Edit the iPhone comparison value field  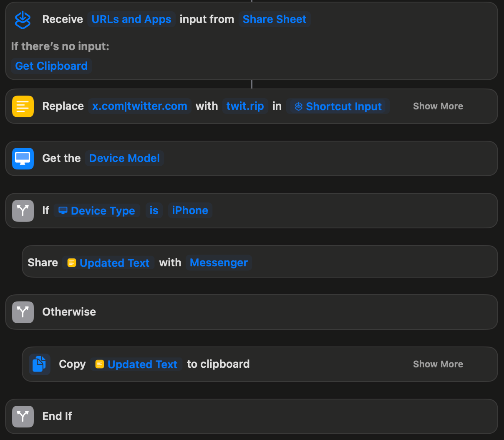tap(190, 211)
